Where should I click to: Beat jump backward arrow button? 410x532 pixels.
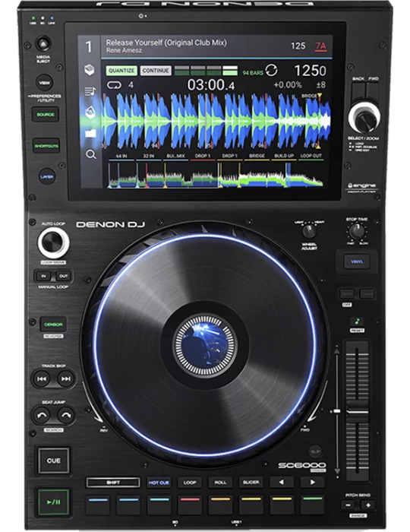(41, 415)
